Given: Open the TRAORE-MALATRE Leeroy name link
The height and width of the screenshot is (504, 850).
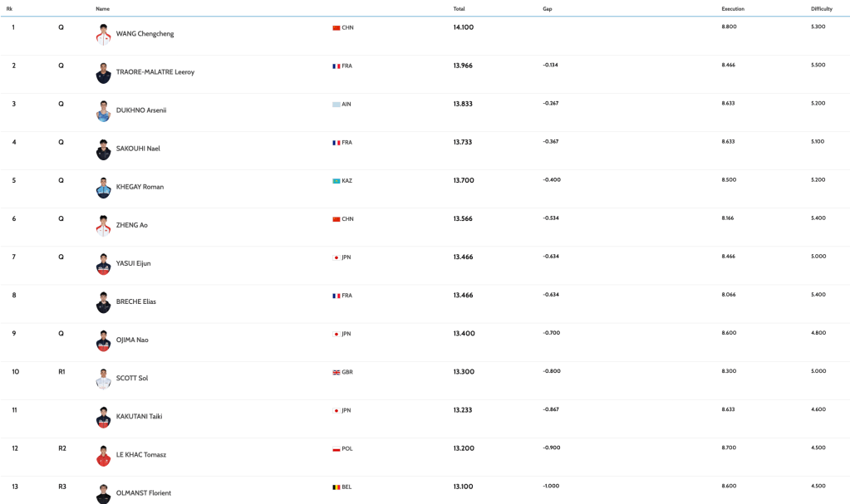Looking at the screenshot, I should pos(155,72).
